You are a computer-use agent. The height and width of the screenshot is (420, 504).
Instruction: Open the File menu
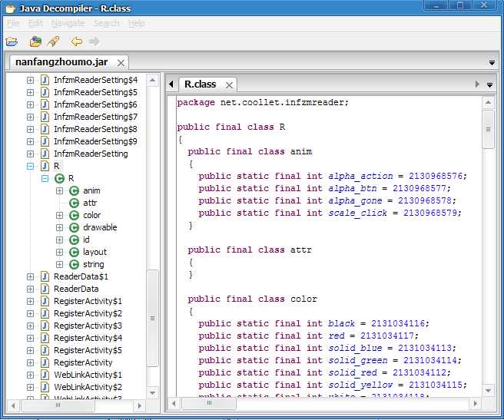click(x=13, y=23)
